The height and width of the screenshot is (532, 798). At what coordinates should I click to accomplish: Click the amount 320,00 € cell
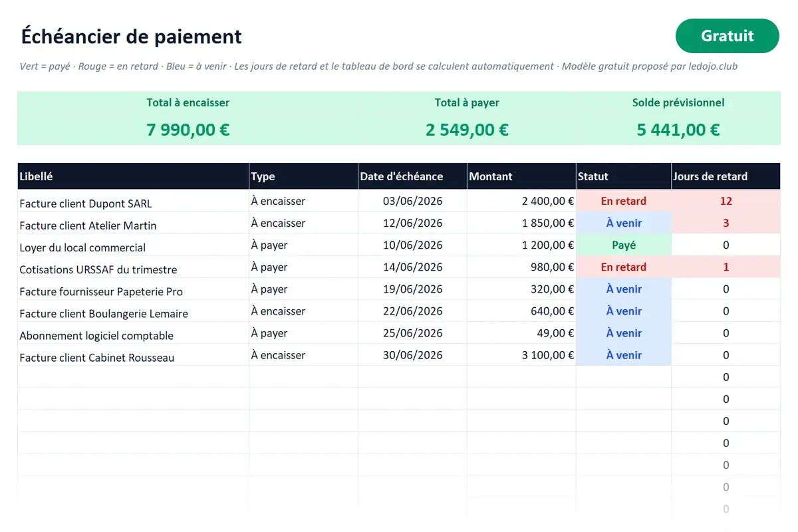click(x=521, y=289)
